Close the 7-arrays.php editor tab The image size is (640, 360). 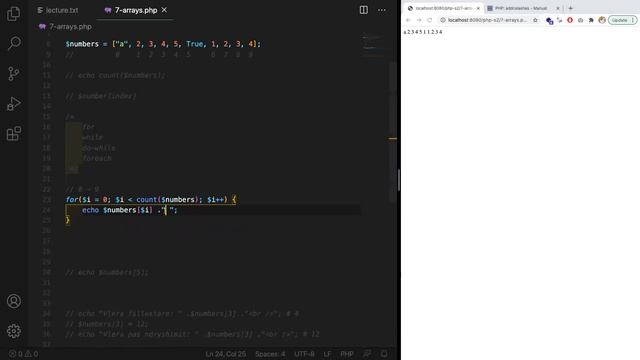click(164, 10)
